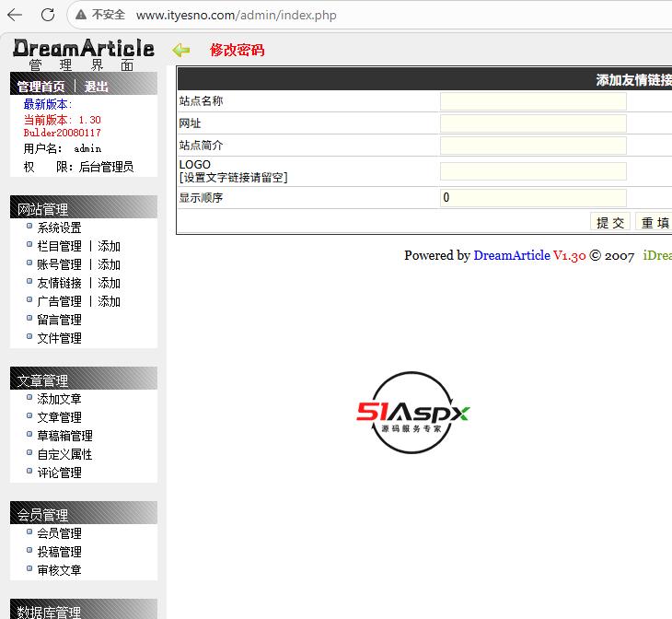Image resolution: width=672 pixels, height=619 pixels.
Task: Click 最新版本 text
Action: point(48,104)
